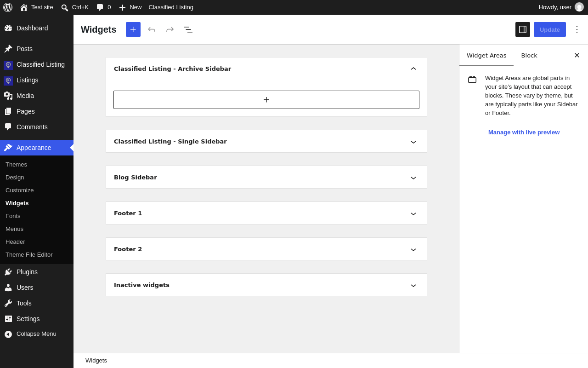Open Manage with live preview link
Image resolution: width=588 pixels, height=368 pixels.
click(x=524, y=132)
